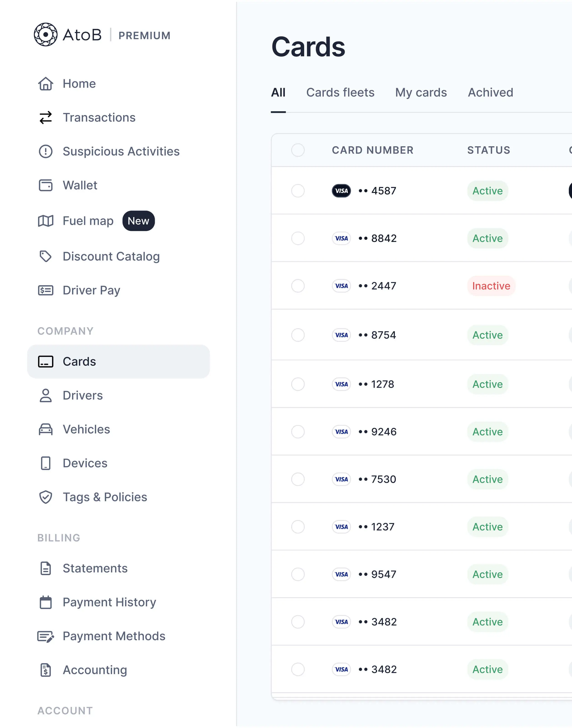Viewport: 572px width, 728px height.
Task: Open Vehicles using the car icon
Action: 45,429
